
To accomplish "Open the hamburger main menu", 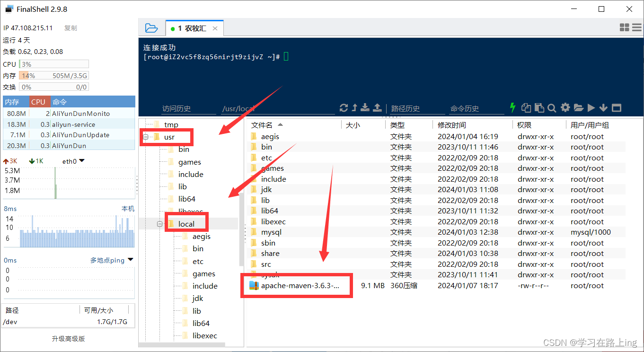I will tap(636, 28).
